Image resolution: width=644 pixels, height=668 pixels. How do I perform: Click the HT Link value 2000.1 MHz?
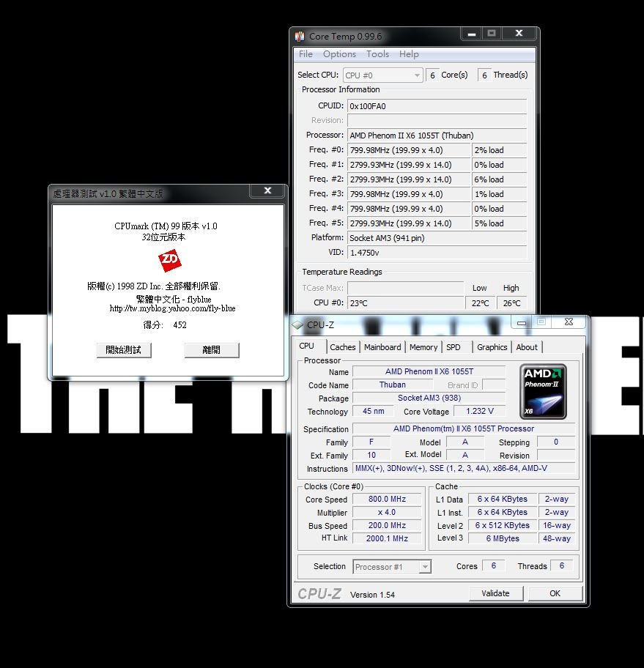[387, 538]
